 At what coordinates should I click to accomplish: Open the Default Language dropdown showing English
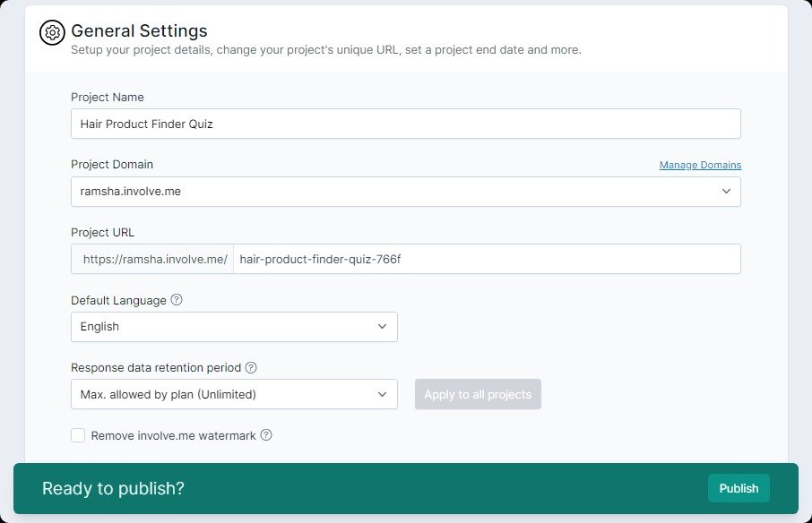[x=234, y=327]
